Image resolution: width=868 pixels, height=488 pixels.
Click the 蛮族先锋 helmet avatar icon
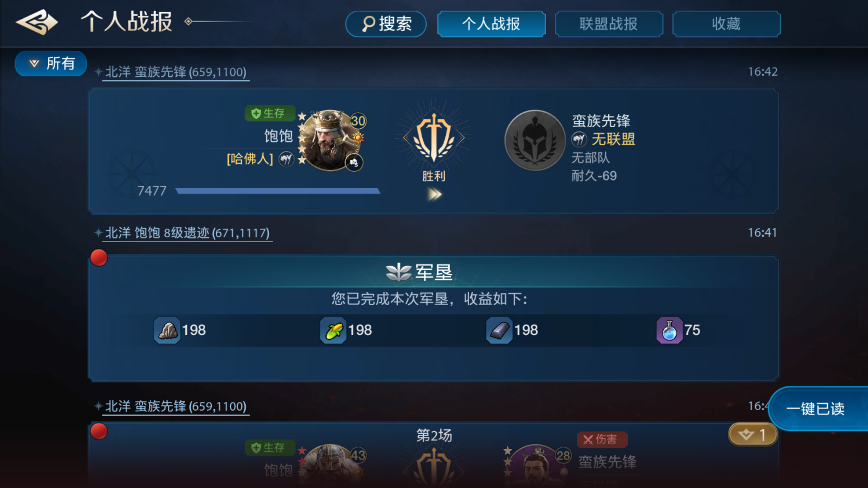point(535,140)
